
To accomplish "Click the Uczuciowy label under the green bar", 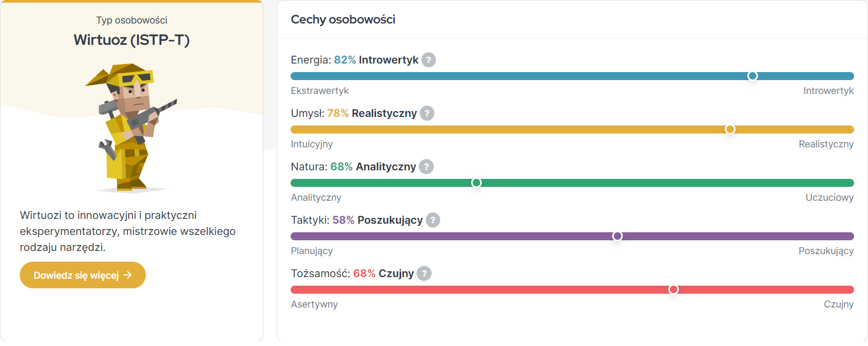I will pyautogui.click(x=829, y=198).
